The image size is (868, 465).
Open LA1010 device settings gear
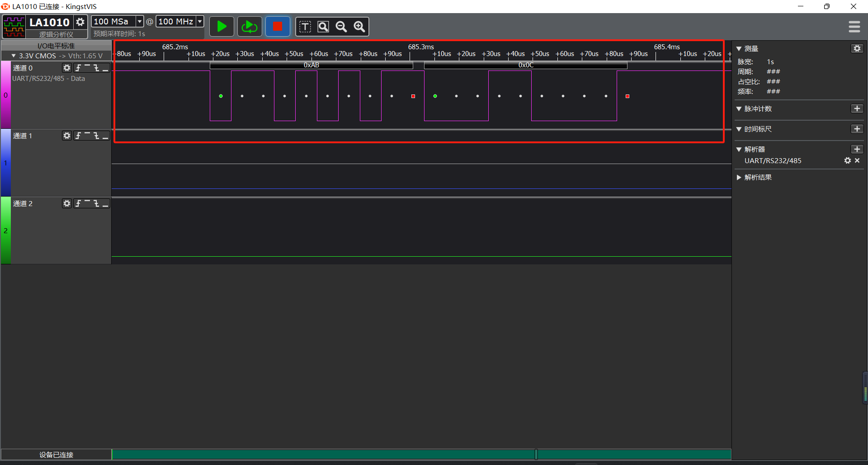pyautogui.click(x=80, y=22)
